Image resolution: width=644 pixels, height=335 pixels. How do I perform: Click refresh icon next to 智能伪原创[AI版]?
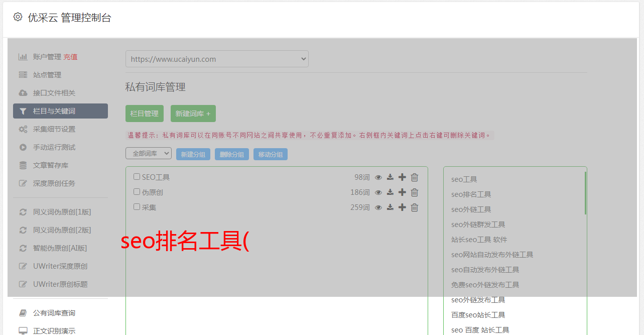23,248
